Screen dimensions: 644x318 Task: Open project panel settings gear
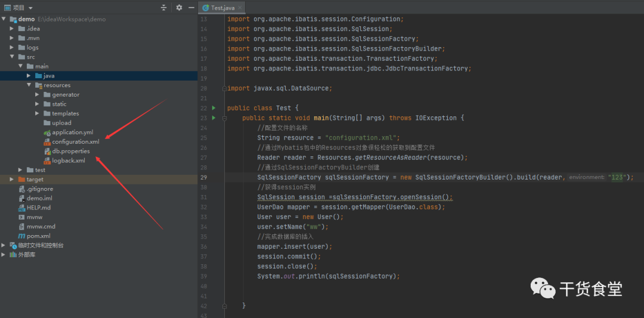pyautogui.click(x=179, y=7)
